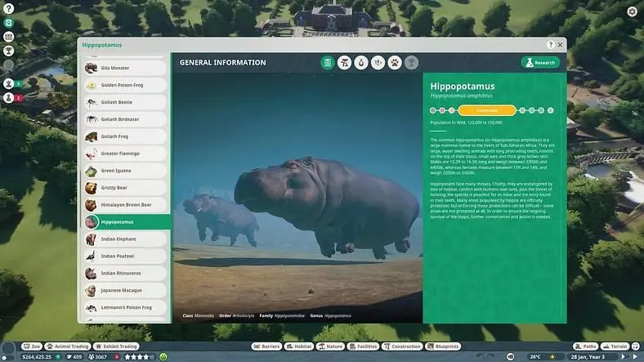Click the zoo star rating
The image size is (644, 362).
(x=140, y=357)
